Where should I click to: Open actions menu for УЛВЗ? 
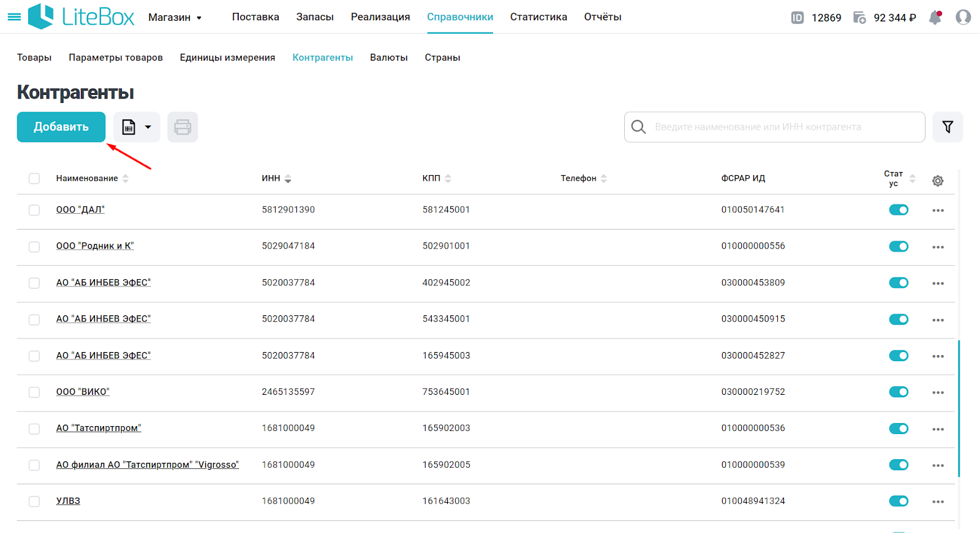point(938,501)
